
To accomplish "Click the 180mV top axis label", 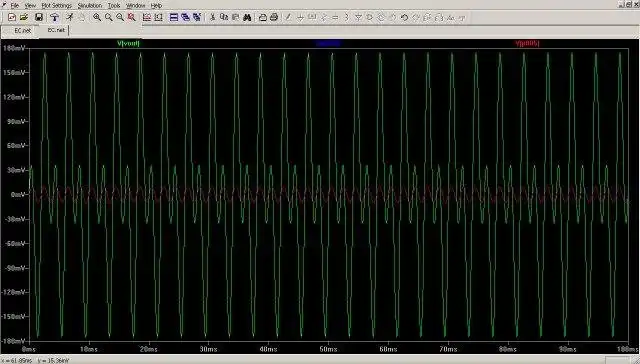I will tap(15, 48).
